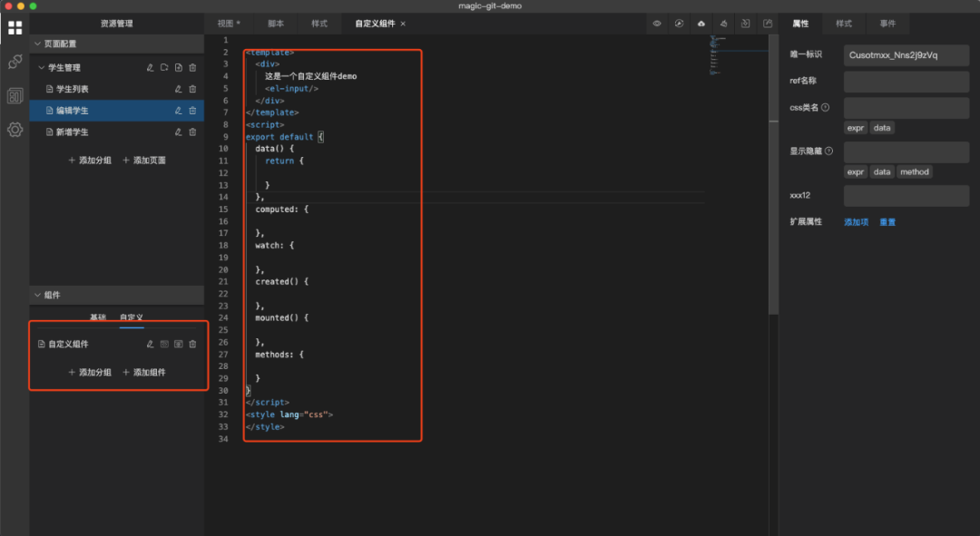Image resolution: width=980 pixels, height=536 pixels.
Task: Open code view icon for 自定义组件
Action: (x=164, y=345)
